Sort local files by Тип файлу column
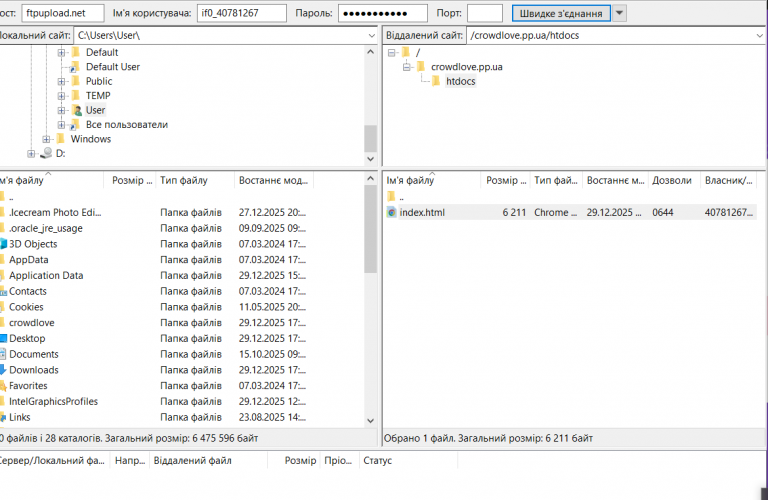 point(195,181)
